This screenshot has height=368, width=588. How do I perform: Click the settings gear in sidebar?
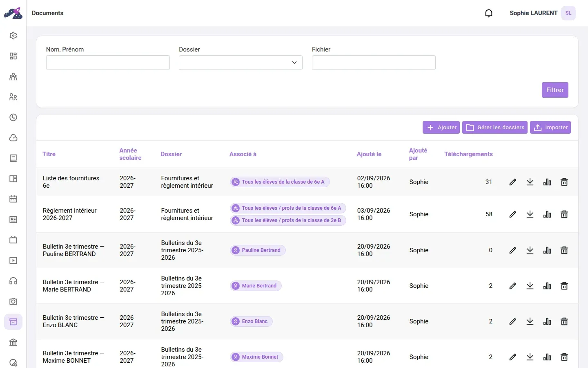[13, 36]
